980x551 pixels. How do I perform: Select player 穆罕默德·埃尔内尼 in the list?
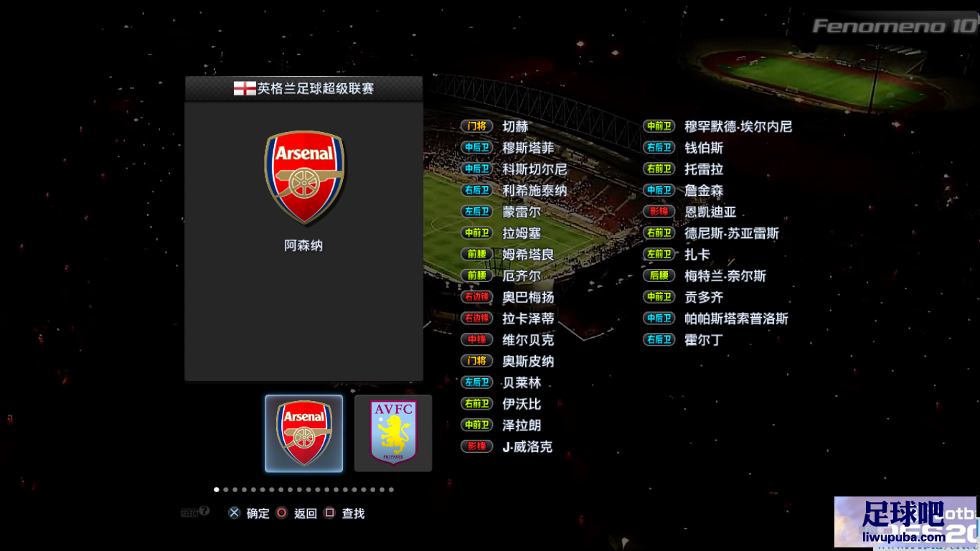738,126
